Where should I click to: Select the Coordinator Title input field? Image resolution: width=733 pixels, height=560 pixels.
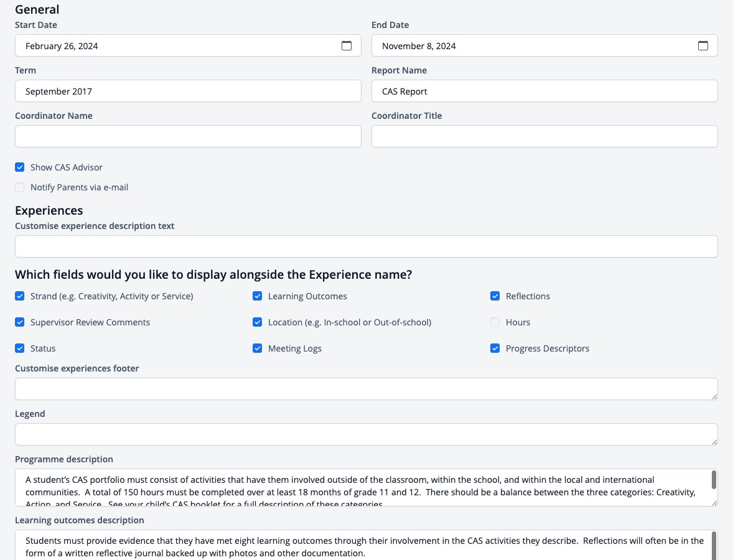(x=544, y=136)
